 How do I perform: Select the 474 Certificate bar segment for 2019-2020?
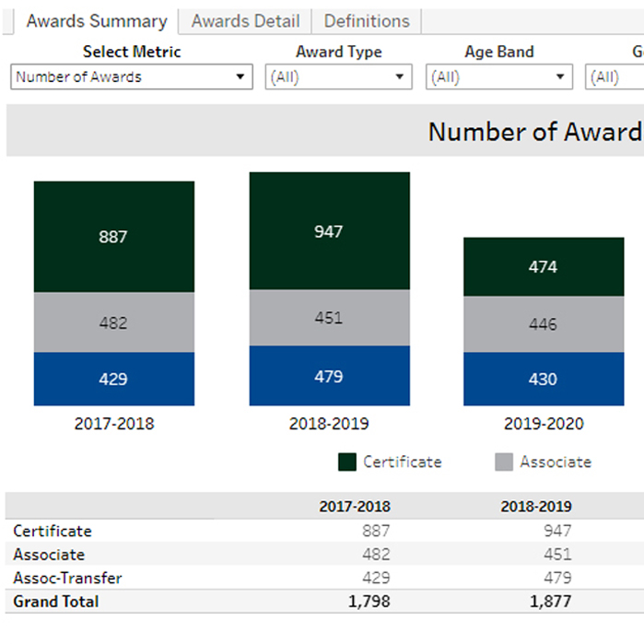(544, 266)
